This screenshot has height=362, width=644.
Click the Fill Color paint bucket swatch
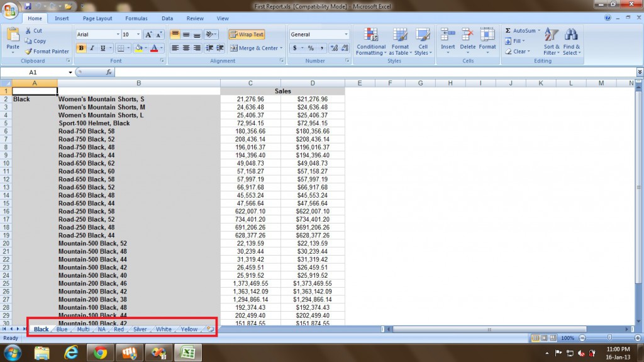coord(138,48)
